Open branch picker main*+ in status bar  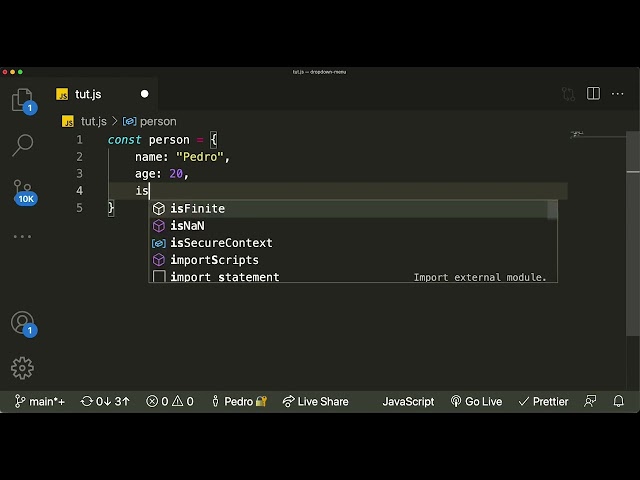(x=40, y=402)
